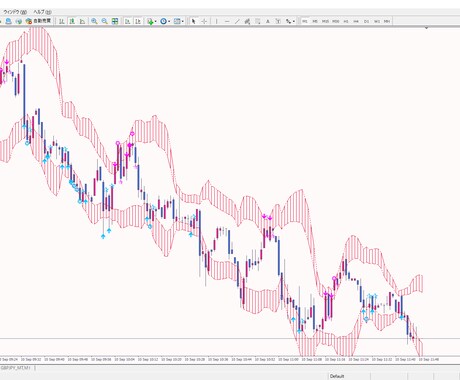
Task: Select the cursor arrow tool
Action: tap(193, 21)
